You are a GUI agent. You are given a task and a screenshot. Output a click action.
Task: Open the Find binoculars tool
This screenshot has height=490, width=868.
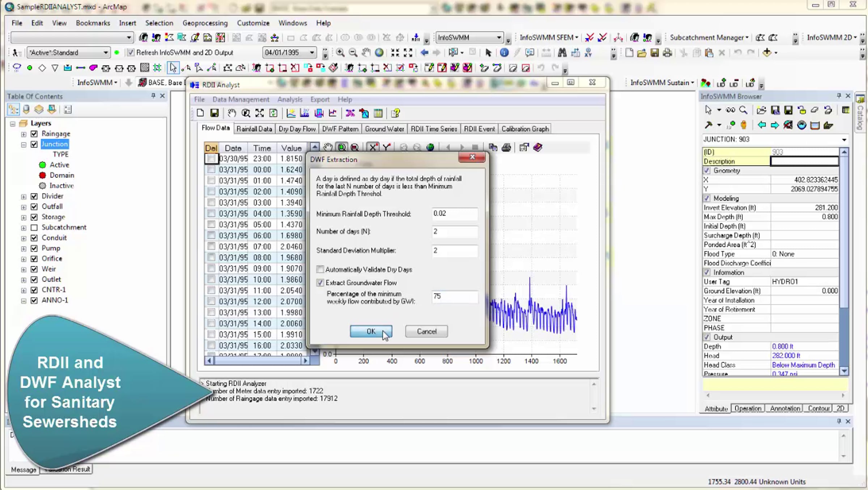point(562,53)
